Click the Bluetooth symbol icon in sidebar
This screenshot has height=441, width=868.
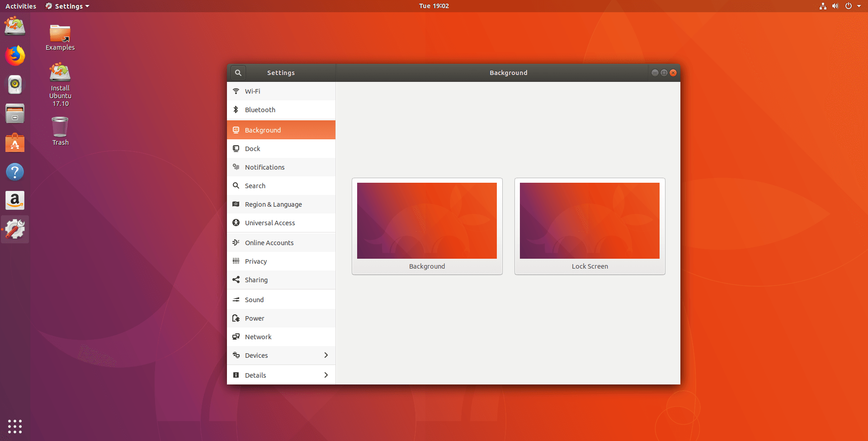click(x=236, y=109)
